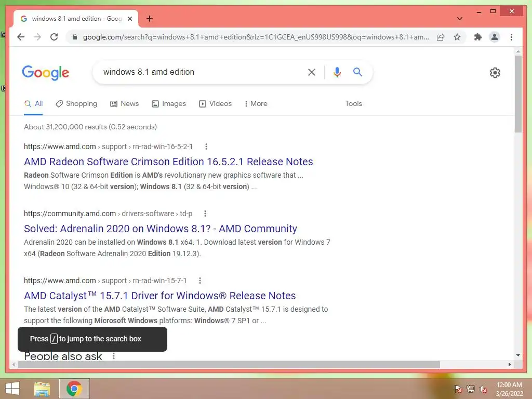Screen dimensions: 532x399
Task: Click the rn-rad-win-15-7-1 result URL
Action: pos(105,281)
